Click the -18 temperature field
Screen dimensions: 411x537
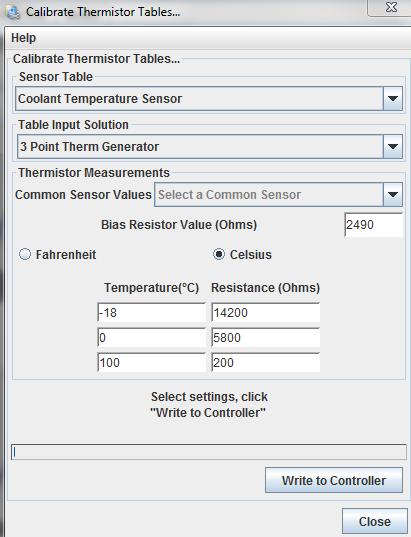tap(151, 312)
